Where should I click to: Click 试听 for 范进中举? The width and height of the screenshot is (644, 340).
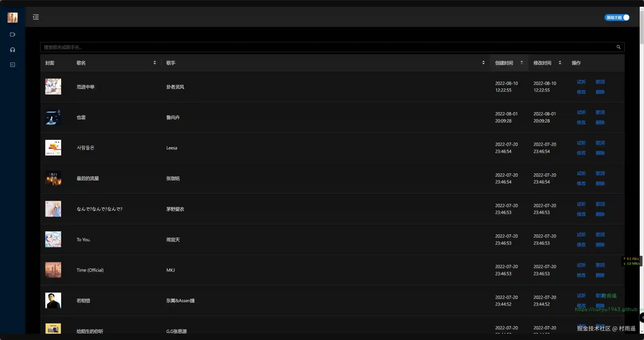click(581, 82)
